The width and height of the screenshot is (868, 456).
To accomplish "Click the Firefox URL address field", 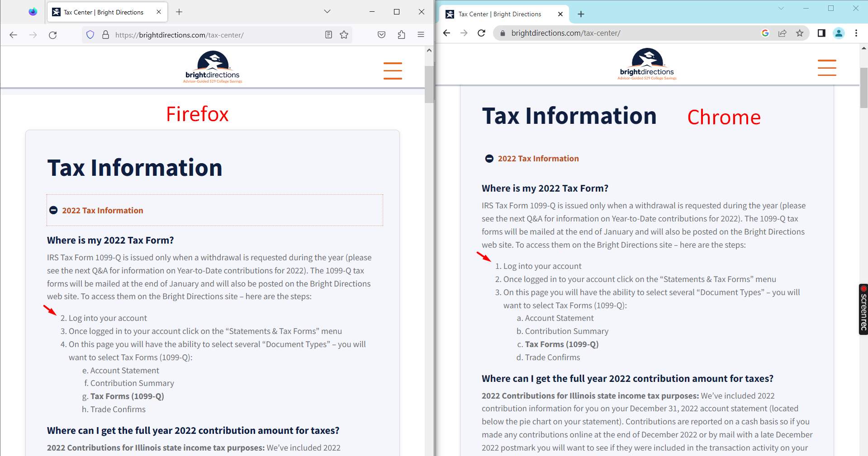I will pyautogui.click(x=217, y=35).
